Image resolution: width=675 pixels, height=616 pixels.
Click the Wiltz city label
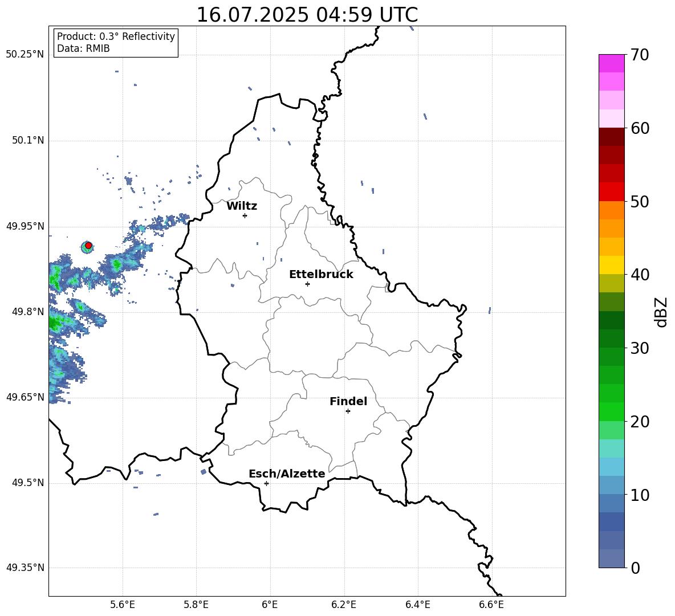pyautogui.click(x=242, y=206)
